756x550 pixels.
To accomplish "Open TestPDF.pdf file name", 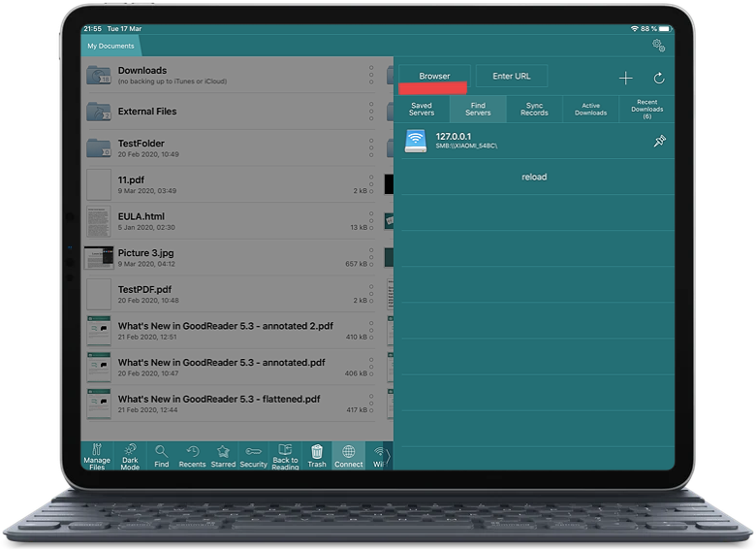I will pos(144,289).
